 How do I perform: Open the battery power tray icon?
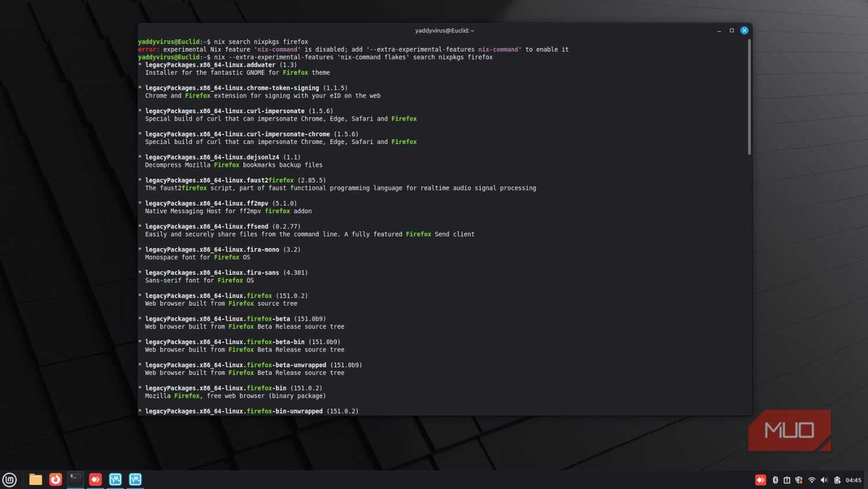[x=837, y=480]
